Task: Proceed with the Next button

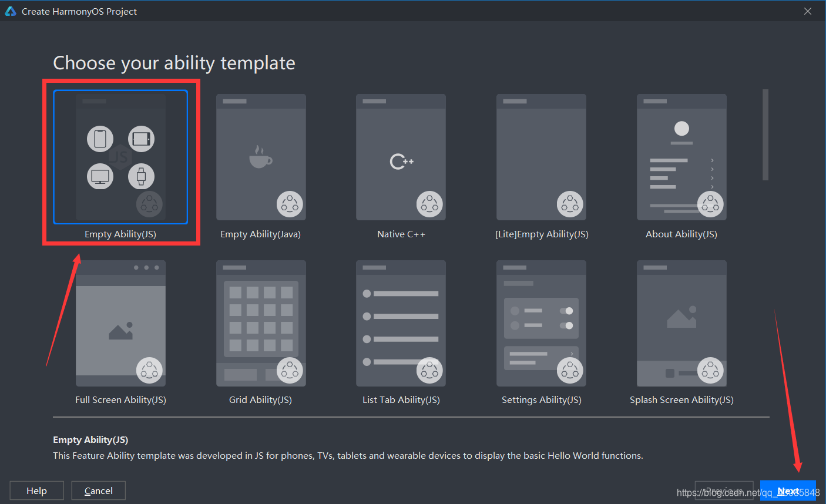Action: pyautogui.click(x=788, y=490)
